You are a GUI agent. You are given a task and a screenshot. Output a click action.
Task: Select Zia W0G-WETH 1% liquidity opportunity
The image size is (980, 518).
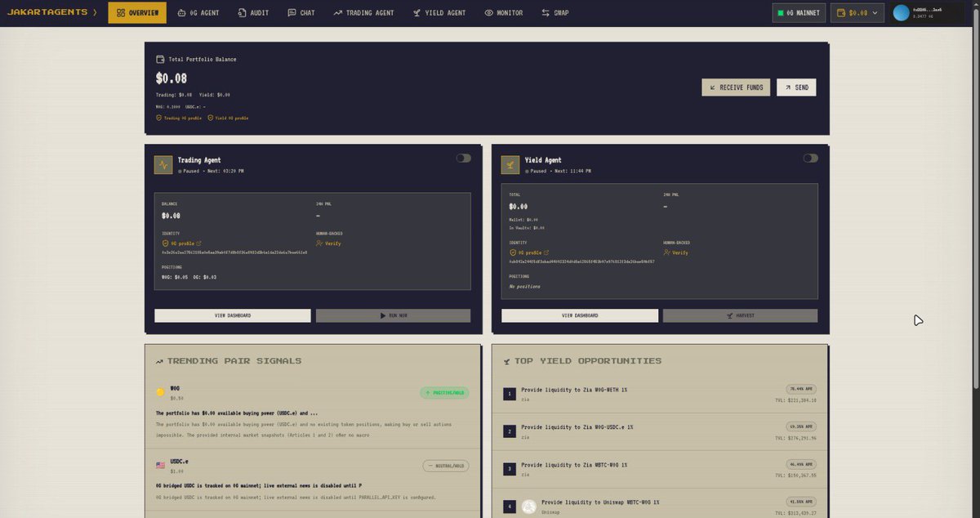click(x=660, y=394)
